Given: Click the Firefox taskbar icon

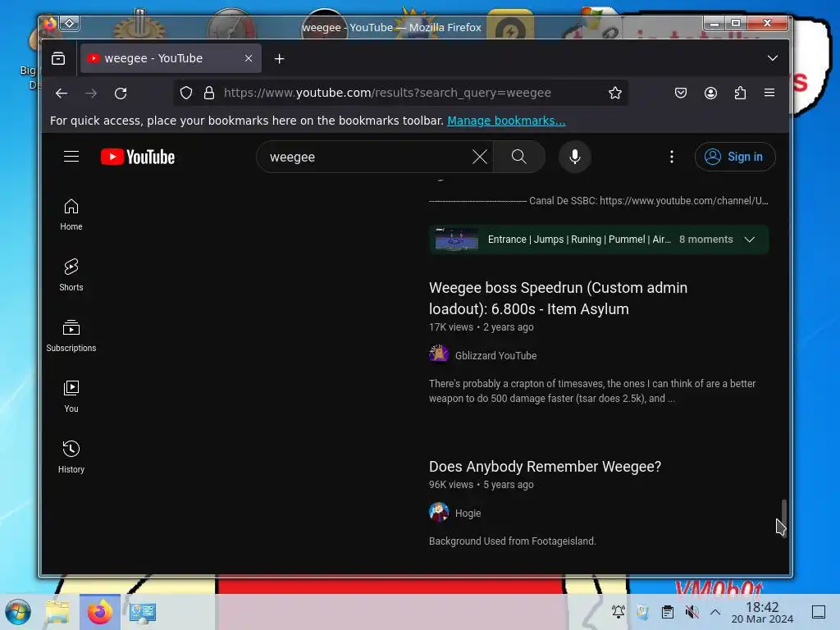Looking at the screenshot, I should pyautogui.click(x=99, y=612).
